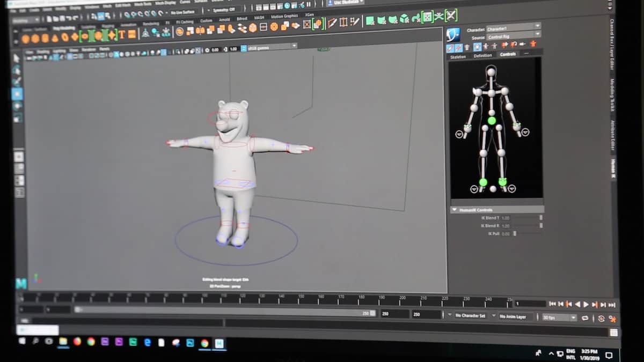The image size is (644, 362).
Task: Create a polygon cylinder from the shelf
Action: pyautogui.click(x=45, y=38)
